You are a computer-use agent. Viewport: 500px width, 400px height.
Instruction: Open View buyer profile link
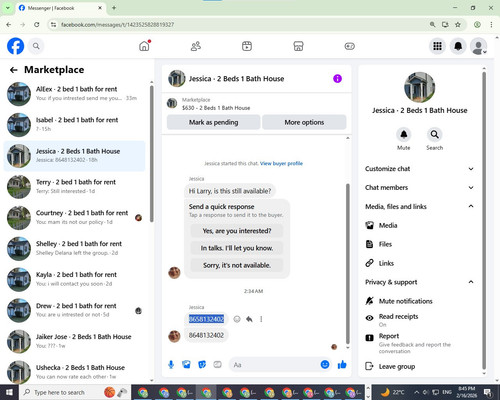point(281,163)
